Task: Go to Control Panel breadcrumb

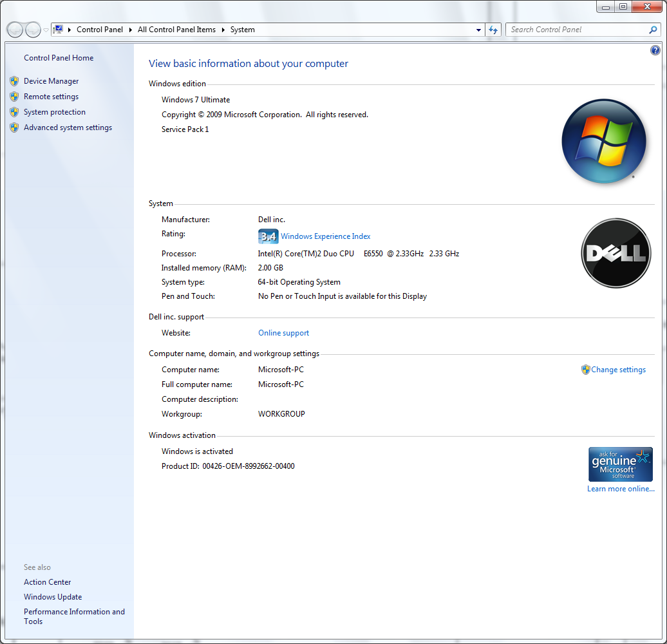Action: tap(100, 30)
